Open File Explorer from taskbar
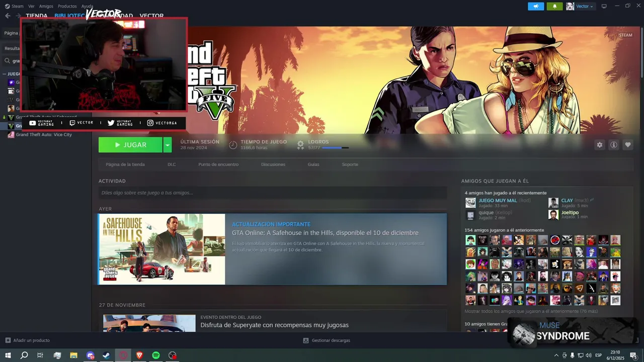The height and width of the screenshot is (362, 644). click(x=73, y=355)
